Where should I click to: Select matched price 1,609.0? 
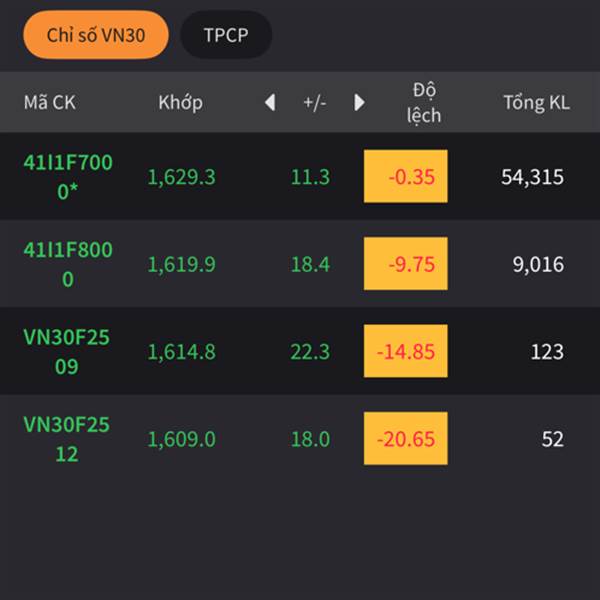click(181, 439)
